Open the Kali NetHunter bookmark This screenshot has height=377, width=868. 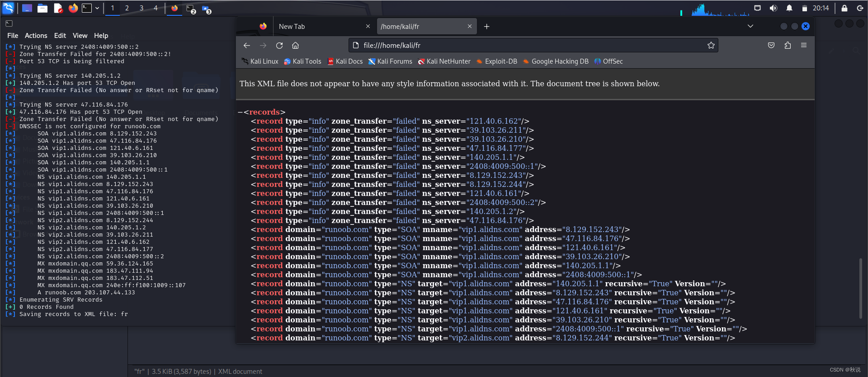tap(444, 61)
